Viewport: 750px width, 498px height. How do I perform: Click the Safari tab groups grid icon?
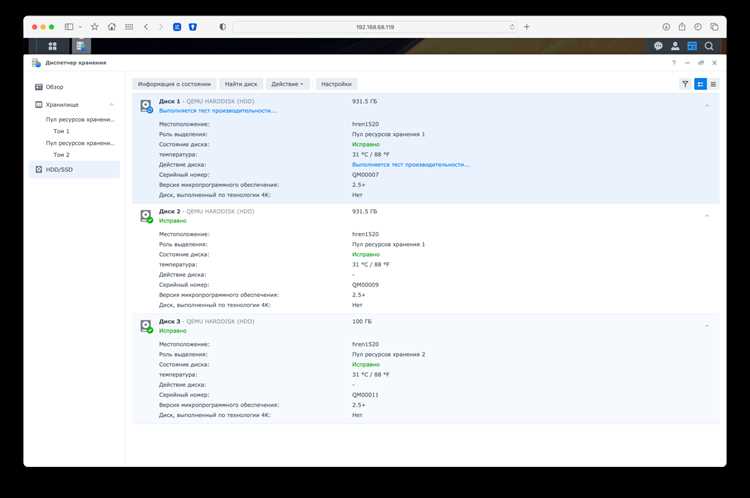tap(129, 27)
